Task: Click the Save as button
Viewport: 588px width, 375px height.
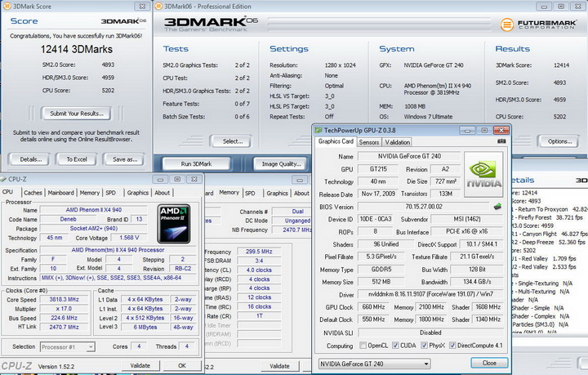Action: click(125, 159)
